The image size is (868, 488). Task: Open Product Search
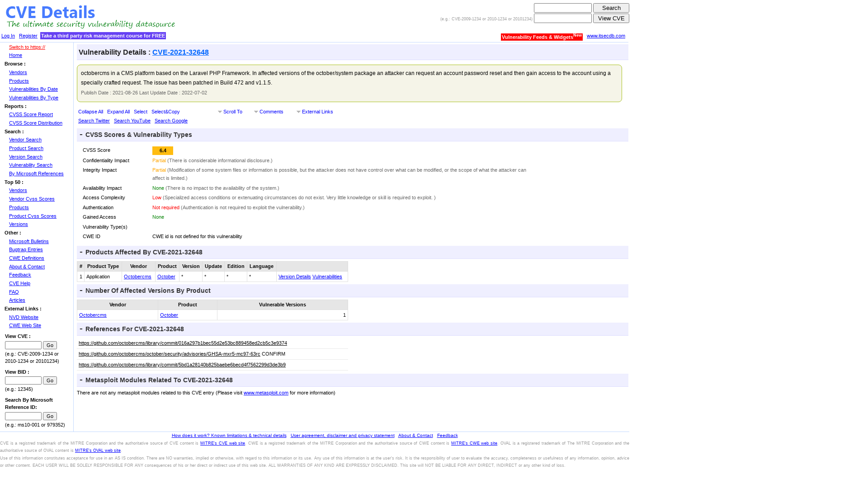pos(26,148)
